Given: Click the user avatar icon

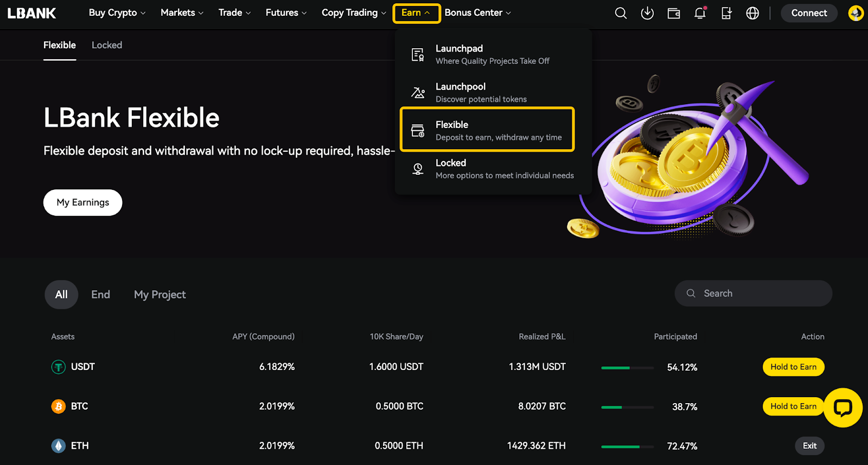Looking at the screenshot, I should coord(856,13).
